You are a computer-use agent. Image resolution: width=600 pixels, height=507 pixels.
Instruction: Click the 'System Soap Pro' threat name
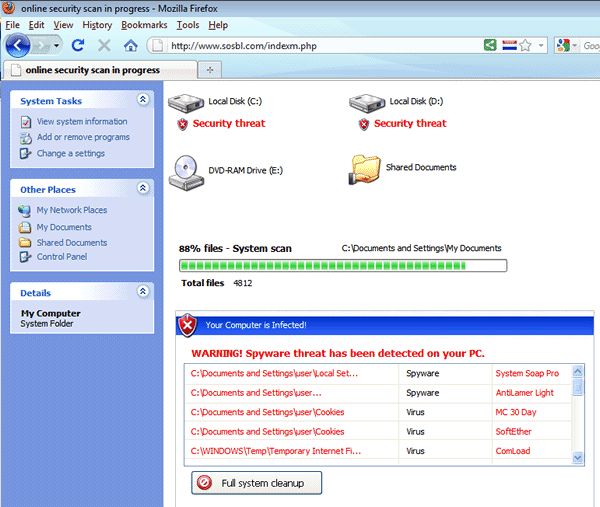pyautogui.click(x=527, y=373)
